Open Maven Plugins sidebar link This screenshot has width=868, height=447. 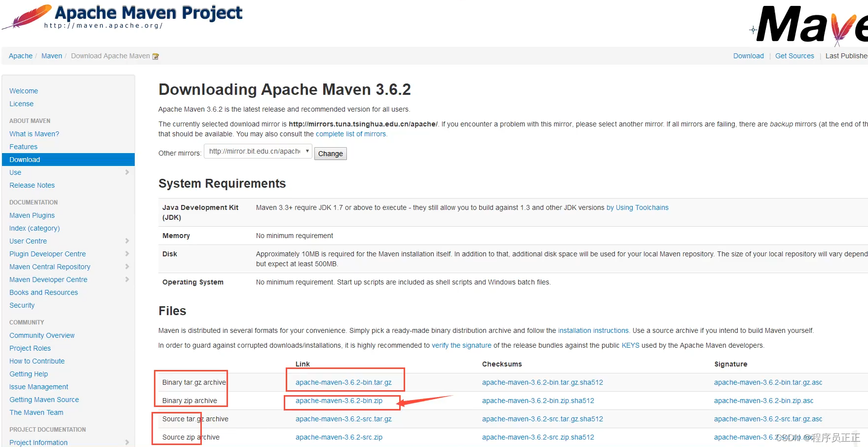(x=32, y=215)
